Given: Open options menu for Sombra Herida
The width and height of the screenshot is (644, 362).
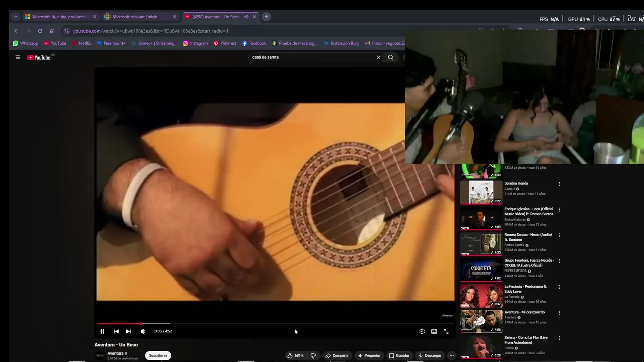Looking at the screenshot, I should pyautogui.click(x=559, y=184).
